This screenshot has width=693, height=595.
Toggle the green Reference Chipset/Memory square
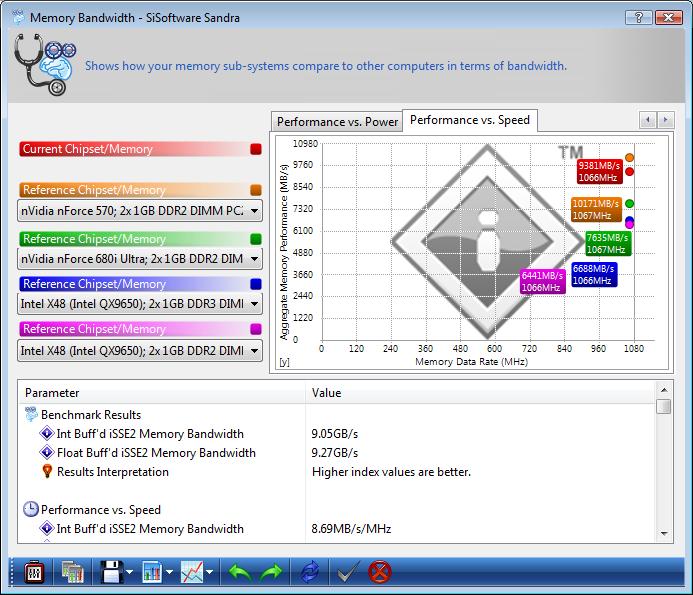(x=256, y=239)
